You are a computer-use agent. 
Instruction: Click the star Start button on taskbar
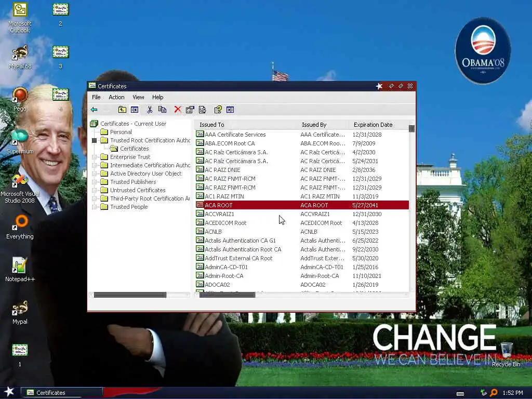9,392
